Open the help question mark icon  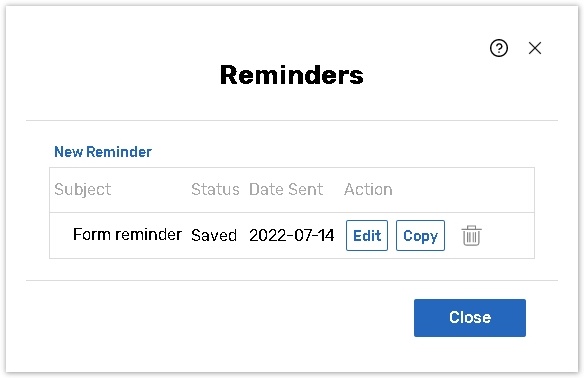click(499, 48)
